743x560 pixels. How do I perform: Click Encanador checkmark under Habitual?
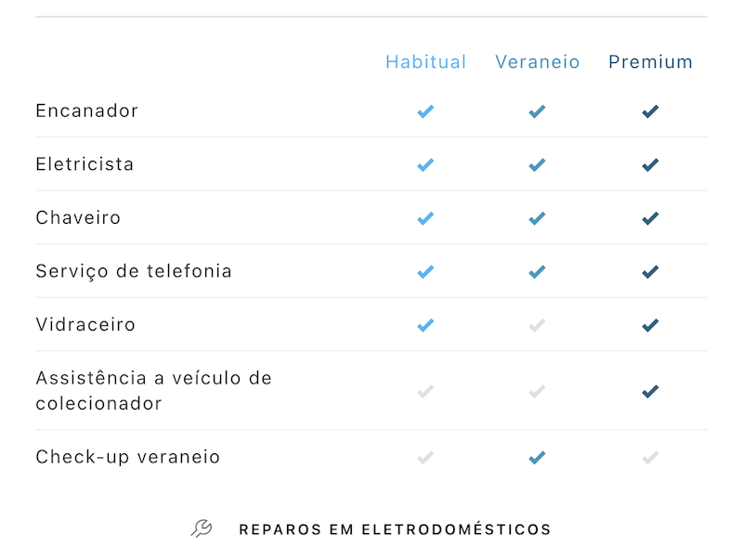[x=425, y=111]
